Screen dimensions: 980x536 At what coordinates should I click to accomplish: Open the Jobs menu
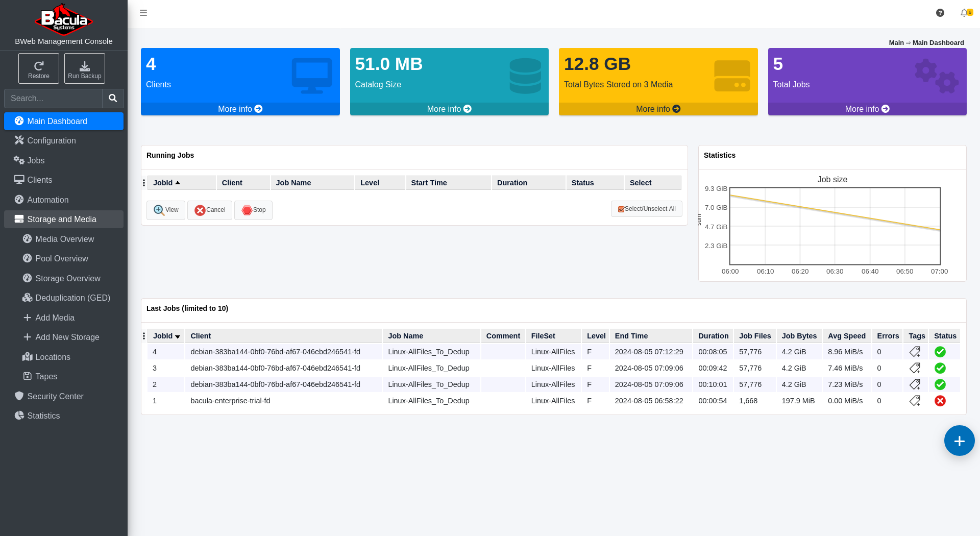coord(64,160)
